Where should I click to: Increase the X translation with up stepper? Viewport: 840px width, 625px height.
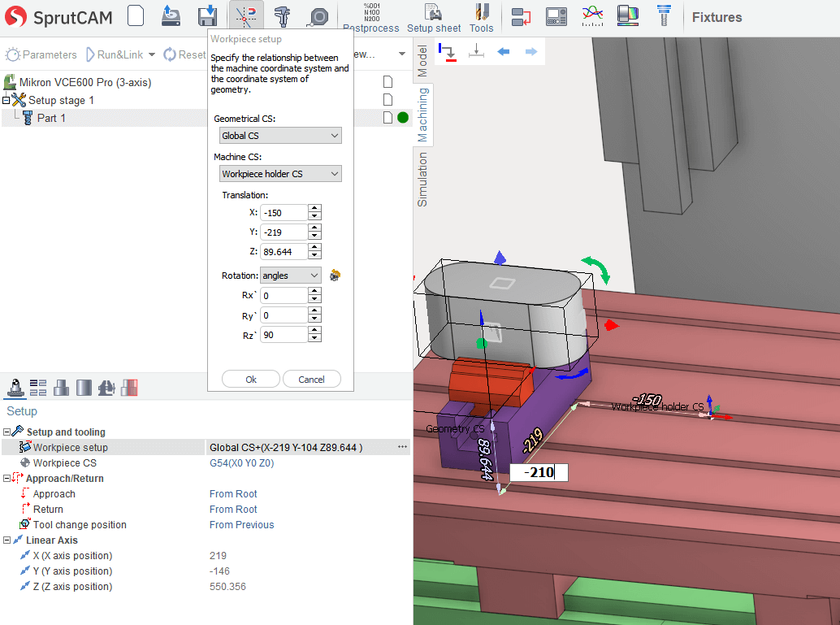point(315,208)
